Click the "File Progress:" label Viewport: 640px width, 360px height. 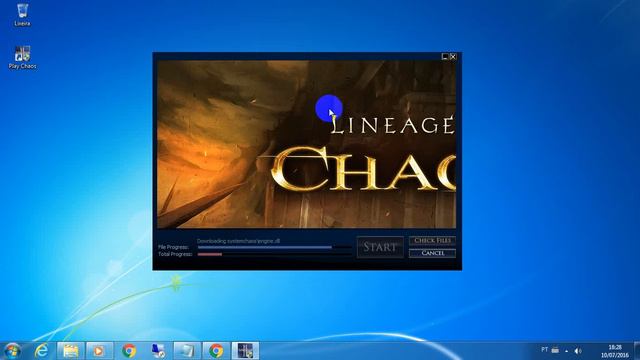tap(173, 247)
